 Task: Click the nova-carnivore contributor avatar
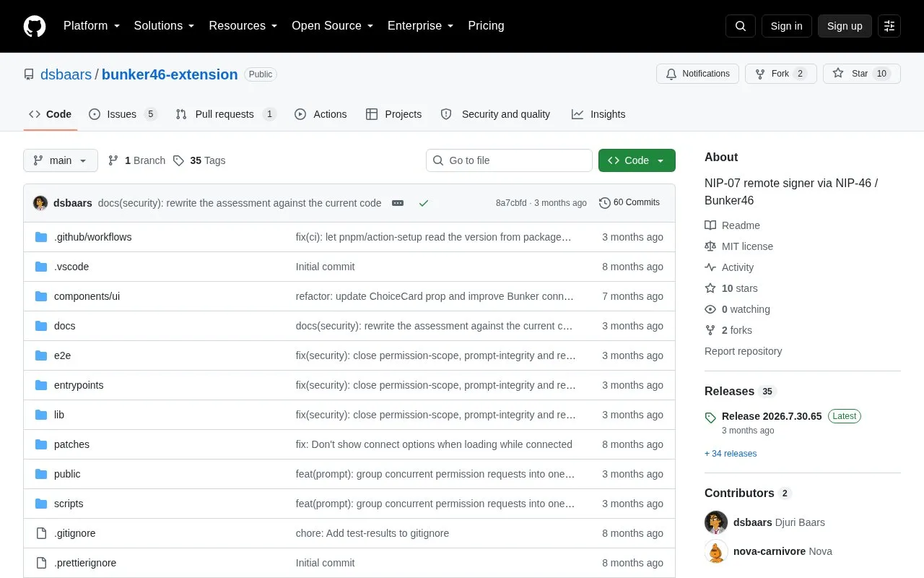(716, 551)
